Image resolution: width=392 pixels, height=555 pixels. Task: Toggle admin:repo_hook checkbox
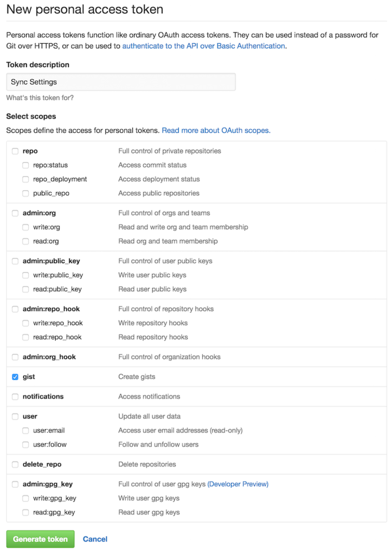tap(15, 309)
